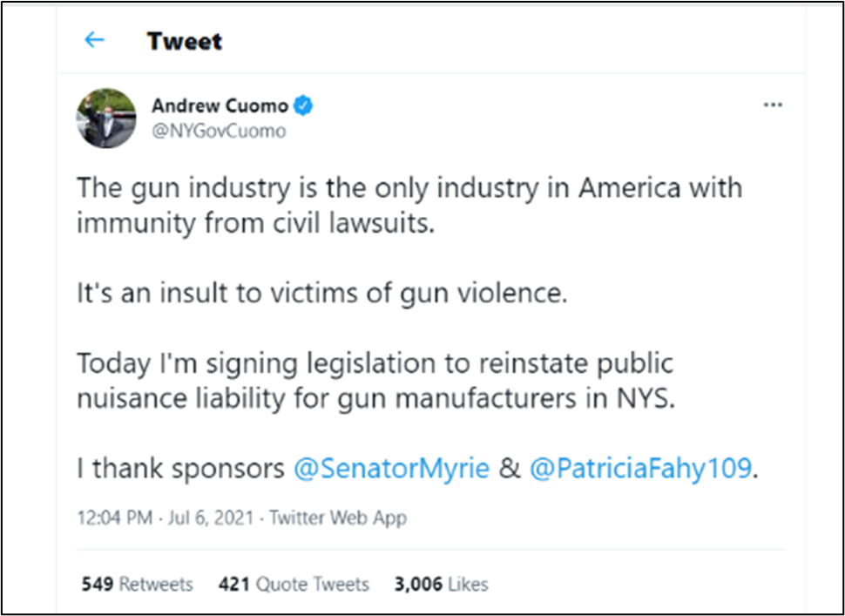Click the blue verified badge
This screenshot has height=616, width=845.
(x=304, y=106)
